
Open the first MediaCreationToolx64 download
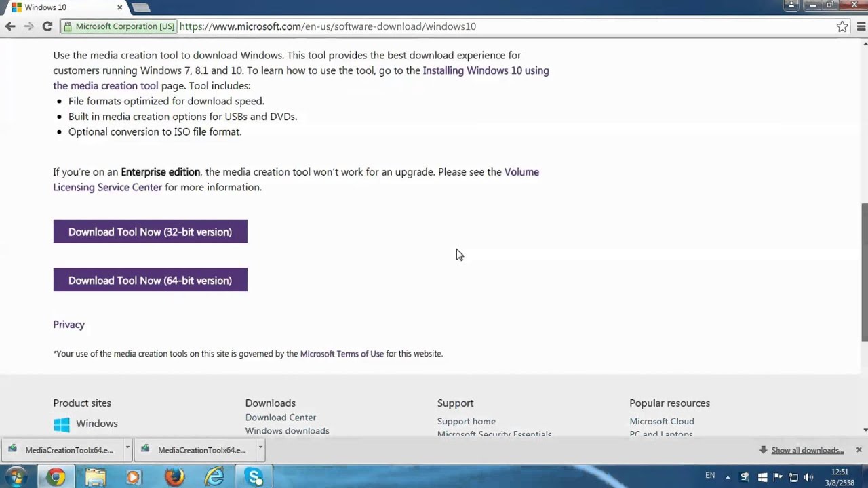(x=62, y=450)
